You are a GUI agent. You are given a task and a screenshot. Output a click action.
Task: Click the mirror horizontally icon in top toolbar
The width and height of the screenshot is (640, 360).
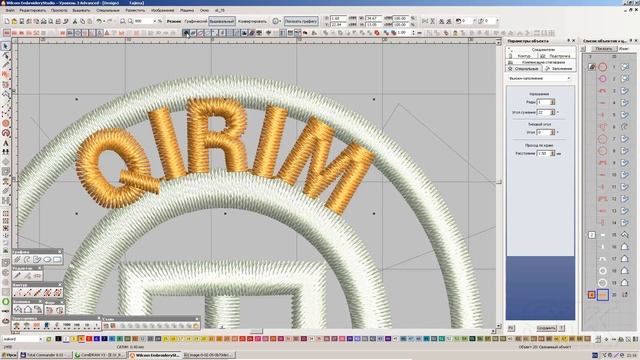pyautogui.click(x=425, y=21)
